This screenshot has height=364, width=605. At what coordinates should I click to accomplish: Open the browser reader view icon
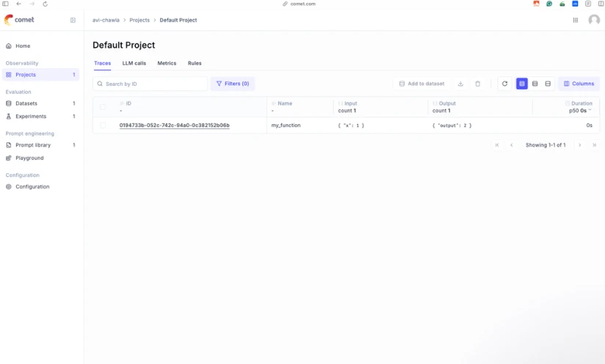click(x=588, y=4)
